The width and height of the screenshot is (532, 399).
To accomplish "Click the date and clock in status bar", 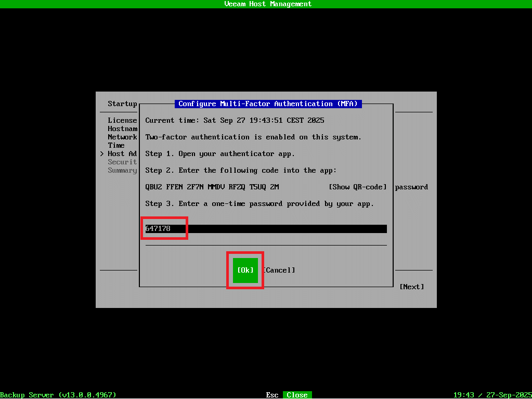I will [492, 395].
